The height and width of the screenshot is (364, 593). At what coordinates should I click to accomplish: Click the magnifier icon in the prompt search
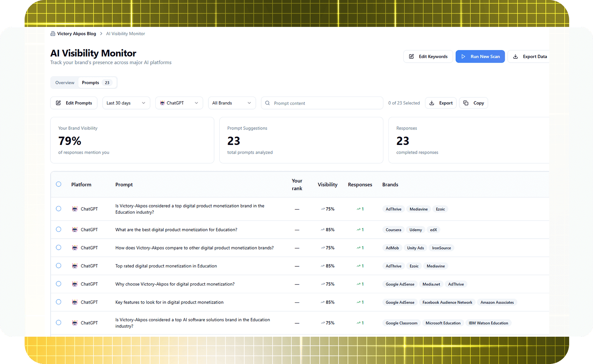(267, 103)
